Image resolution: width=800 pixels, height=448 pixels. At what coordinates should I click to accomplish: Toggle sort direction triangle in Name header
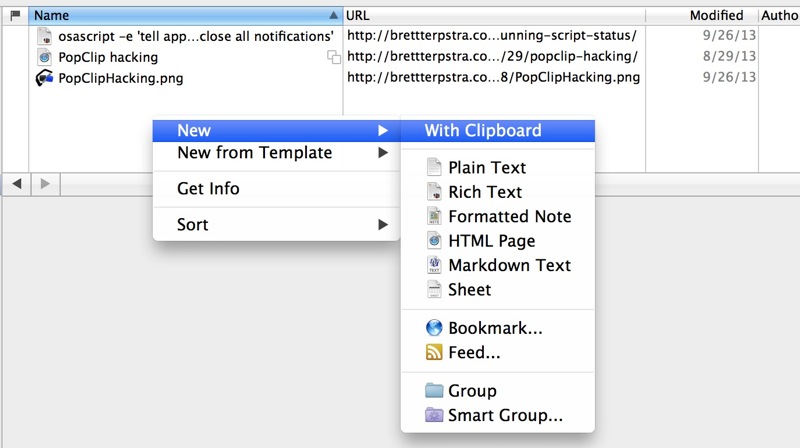click(333, 15)
